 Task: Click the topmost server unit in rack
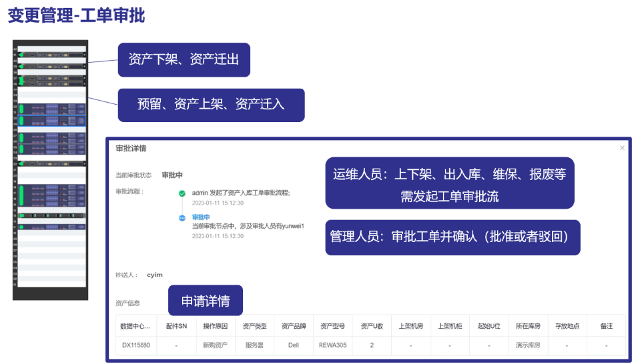(x=51, y=55)
